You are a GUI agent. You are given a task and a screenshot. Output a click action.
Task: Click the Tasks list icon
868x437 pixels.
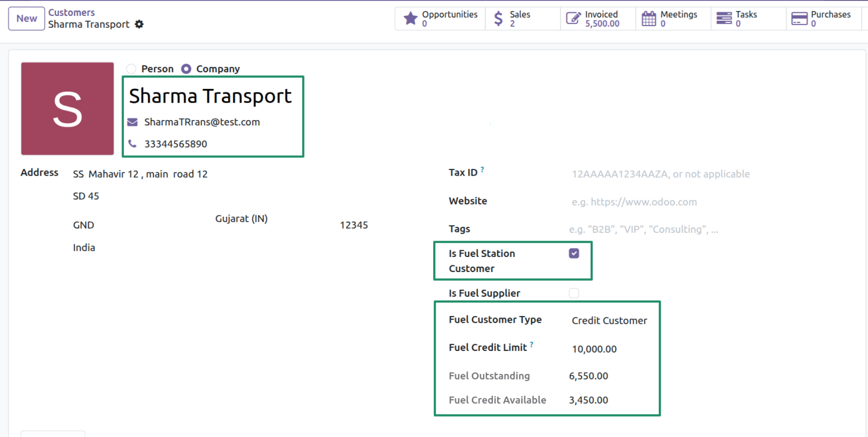tap(724, 18)
